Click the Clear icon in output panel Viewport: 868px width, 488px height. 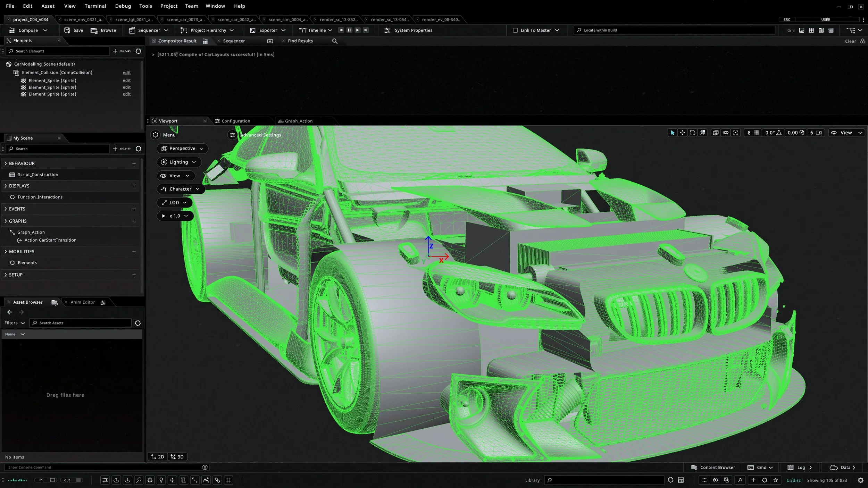tap(862, 41)
